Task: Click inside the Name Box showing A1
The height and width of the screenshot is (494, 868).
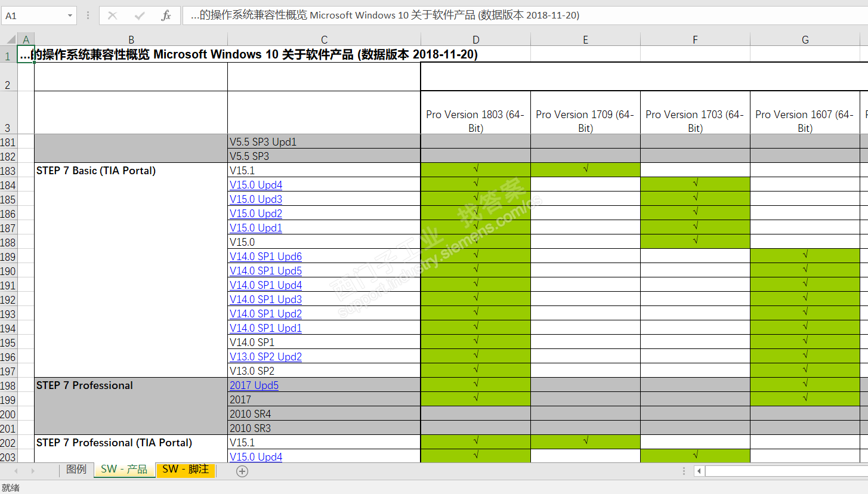Action: coord(33,16)
